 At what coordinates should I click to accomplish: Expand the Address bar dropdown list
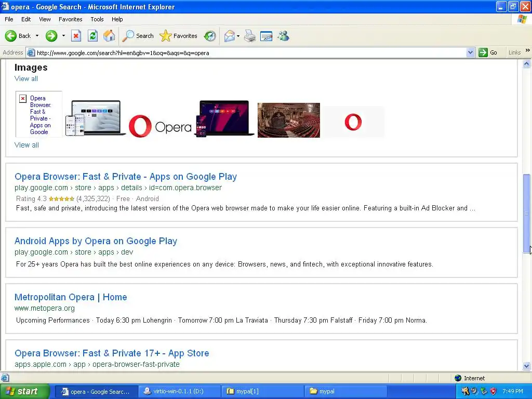pos(470,52)
